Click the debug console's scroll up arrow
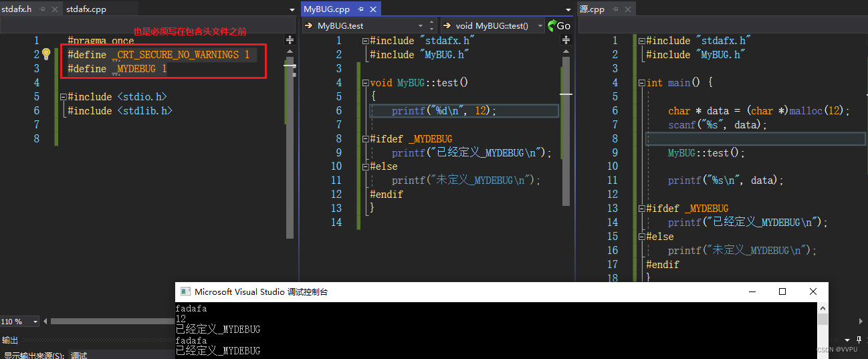 [823, 308]
